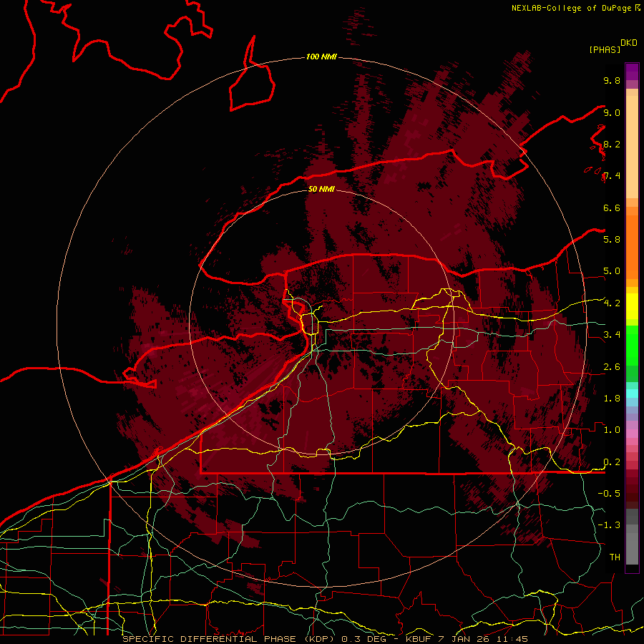
Task: Click the 3.4 scale value
Action: [612, 334]
